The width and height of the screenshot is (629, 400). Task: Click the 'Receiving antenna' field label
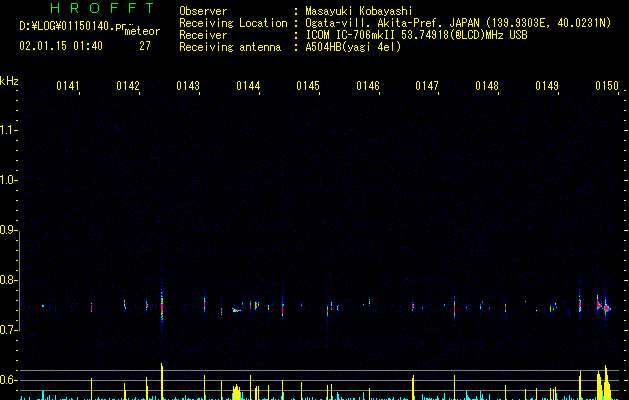tap(230, 47)
